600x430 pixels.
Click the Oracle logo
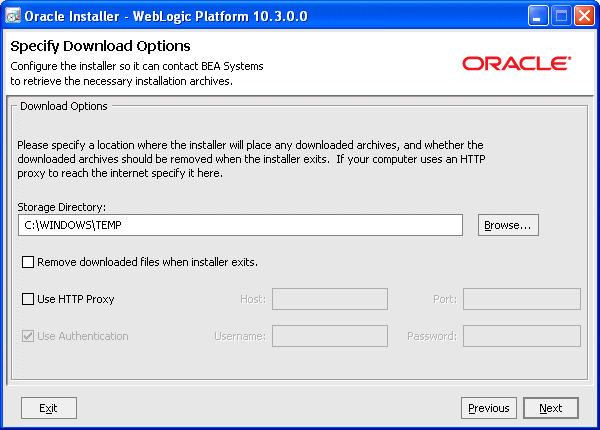point(517,64)
